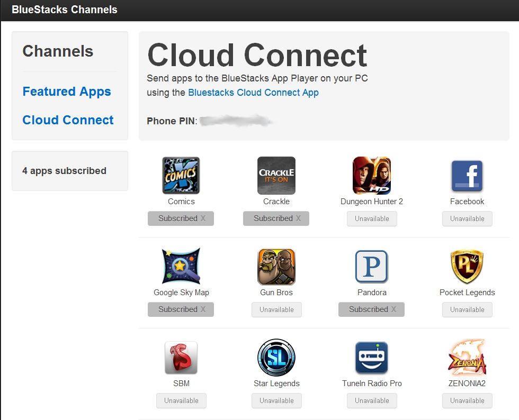Open the Pandora app icon

point(371,266)
